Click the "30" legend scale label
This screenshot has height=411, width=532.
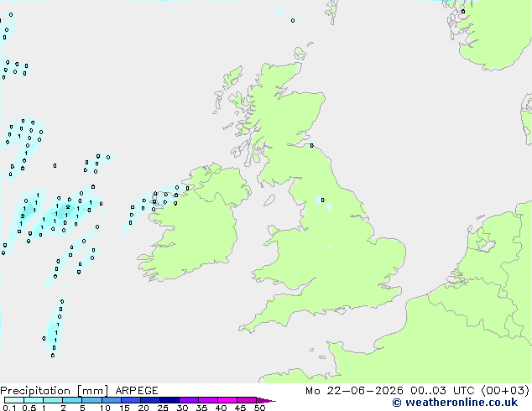(182, 408)
